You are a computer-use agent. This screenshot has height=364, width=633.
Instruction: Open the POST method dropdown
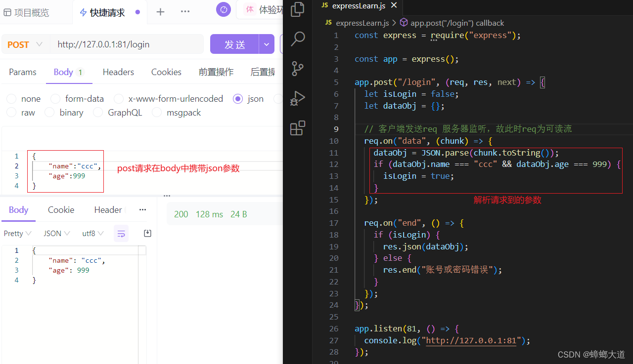tap(25, 44)
